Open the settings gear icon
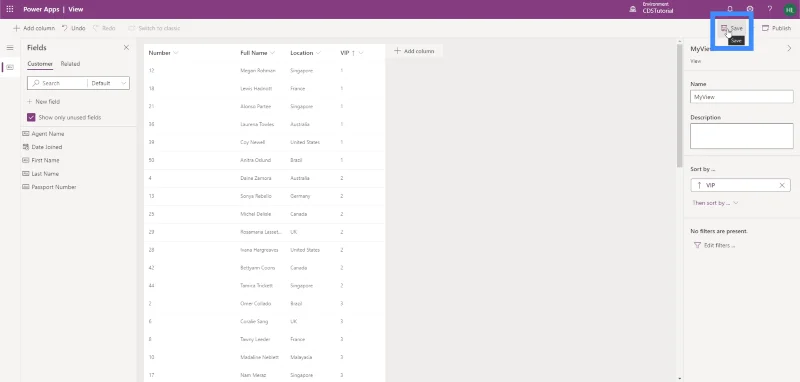Viewport: 800px width, 382px height. click(750, 9)
